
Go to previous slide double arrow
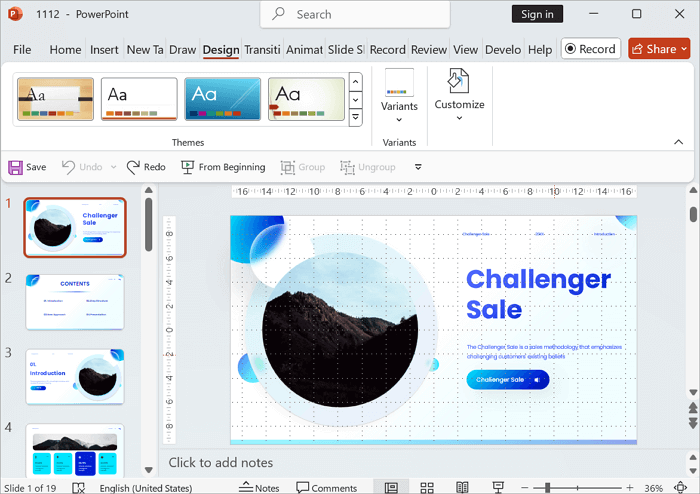[693, 407]
